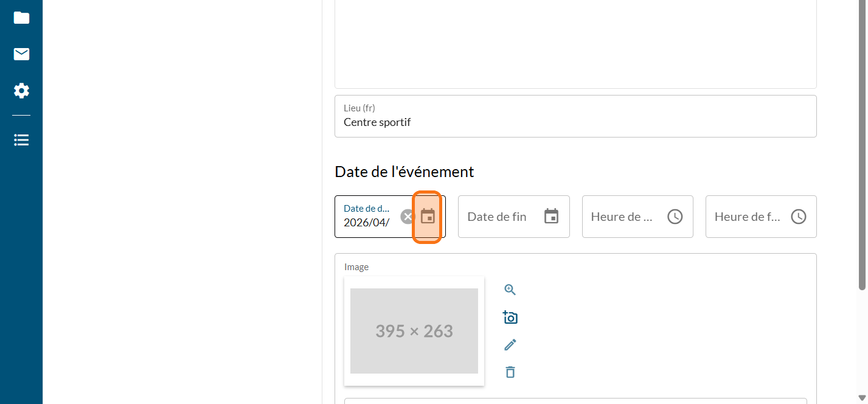This screenshot has height=404, width=868.
Task: Open the start date calendar picker
Action: pos(428,217)
